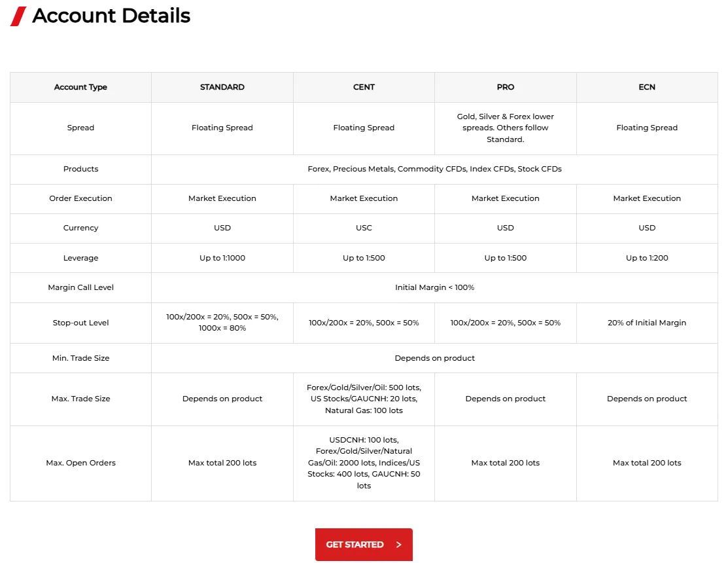Select the CENT column header
This screenshot has width=728, height=563.
tap(364, 87)
